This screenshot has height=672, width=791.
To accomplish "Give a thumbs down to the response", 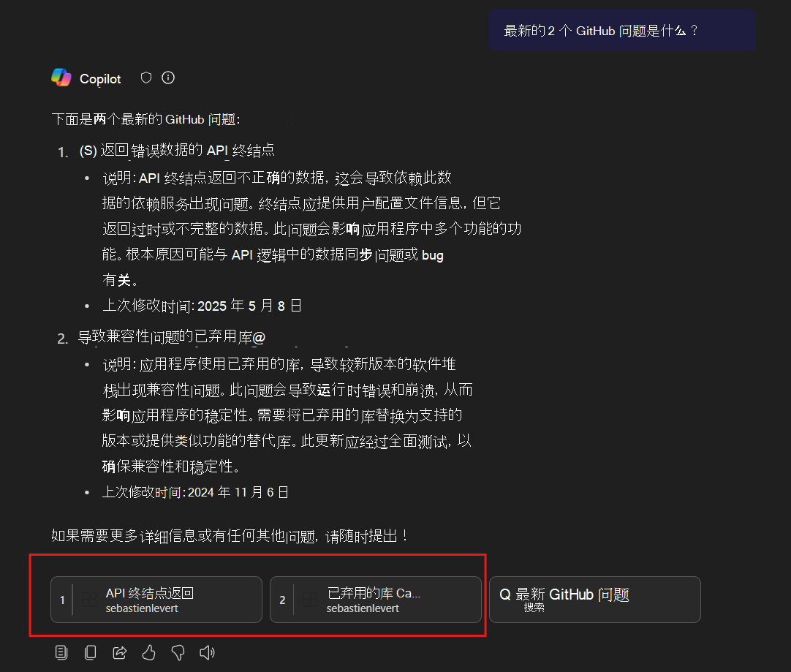I will pos(178,652).
